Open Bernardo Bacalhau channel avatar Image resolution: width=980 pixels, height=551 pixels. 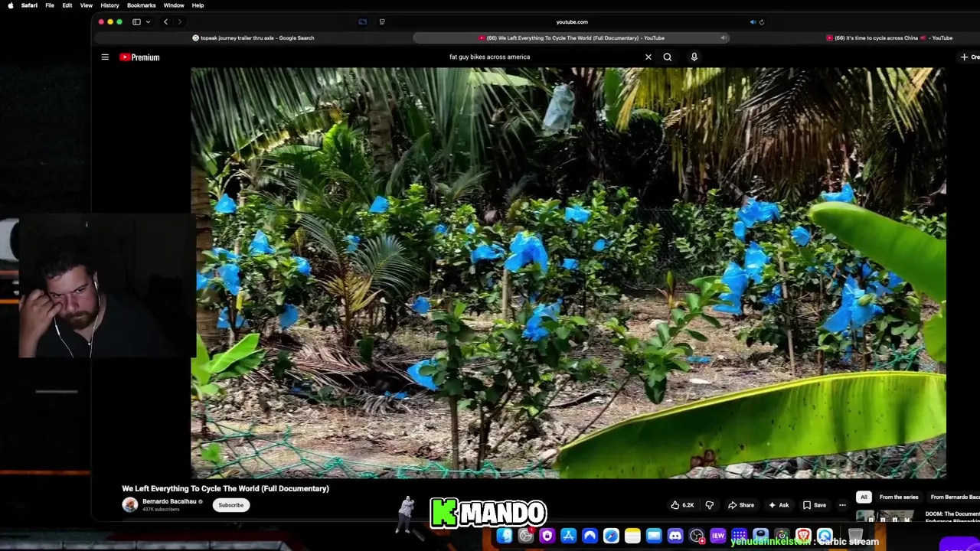tap(129, 505)
